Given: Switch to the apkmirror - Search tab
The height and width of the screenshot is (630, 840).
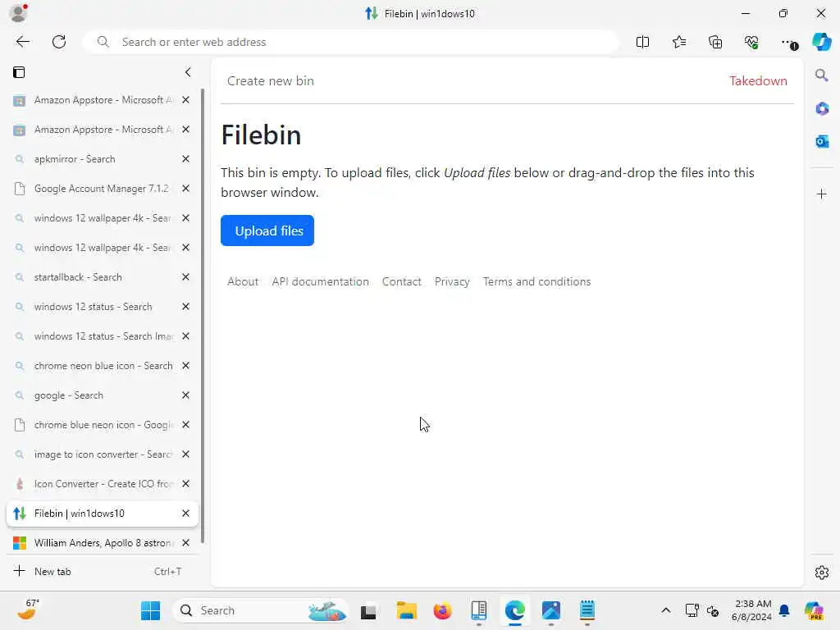Looking at the screenshot, I should point(102,159).
